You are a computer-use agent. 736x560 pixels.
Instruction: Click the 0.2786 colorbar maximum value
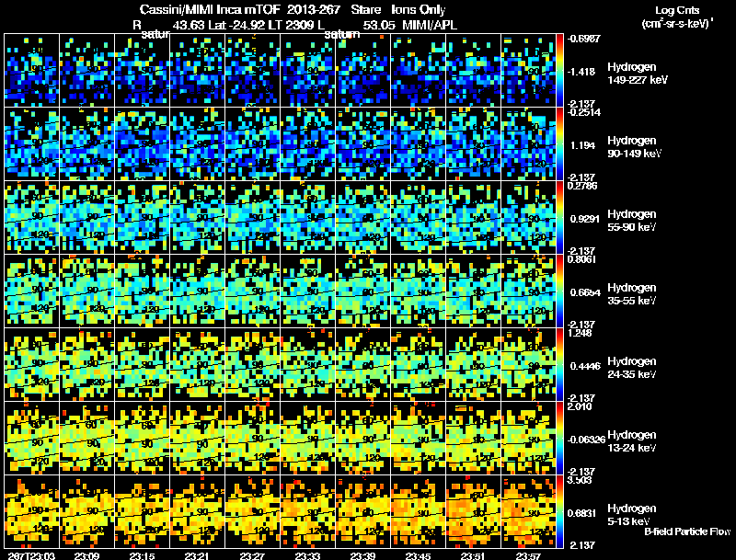coord(582,186)
